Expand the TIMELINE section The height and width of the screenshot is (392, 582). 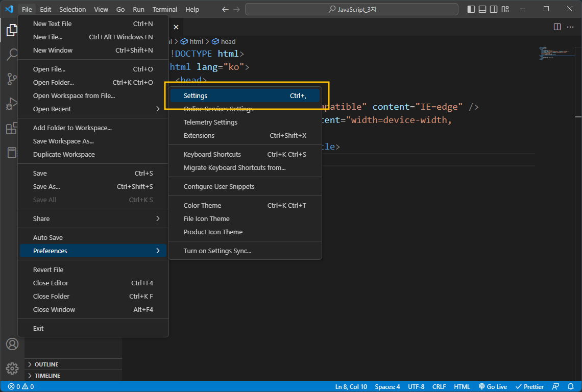tap(73, 376)
